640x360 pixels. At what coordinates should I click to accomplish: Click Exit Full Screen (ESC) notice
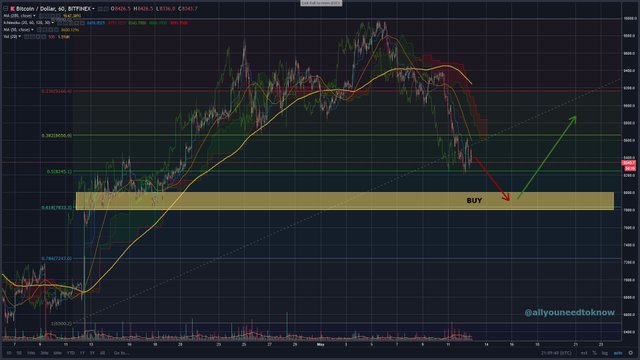321,3
